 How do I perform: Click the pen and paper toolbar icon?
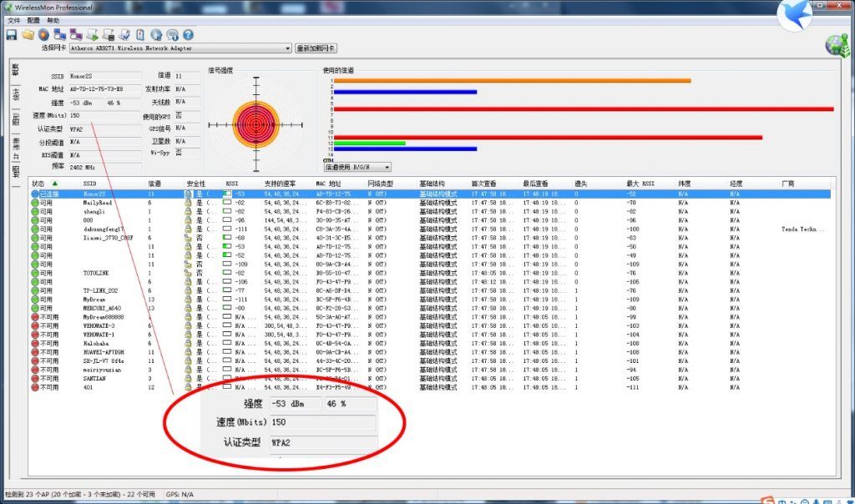[x=124, y=35]
